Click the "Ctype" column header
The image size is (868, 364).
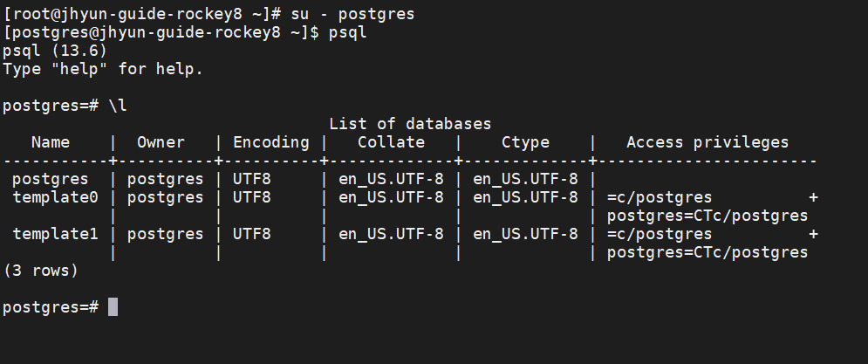(x=525, y=142)
